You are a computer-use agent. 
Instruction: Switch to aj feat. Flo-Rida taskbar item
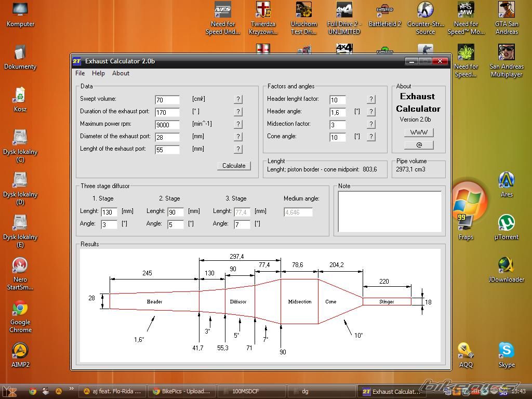coord(112,391)
